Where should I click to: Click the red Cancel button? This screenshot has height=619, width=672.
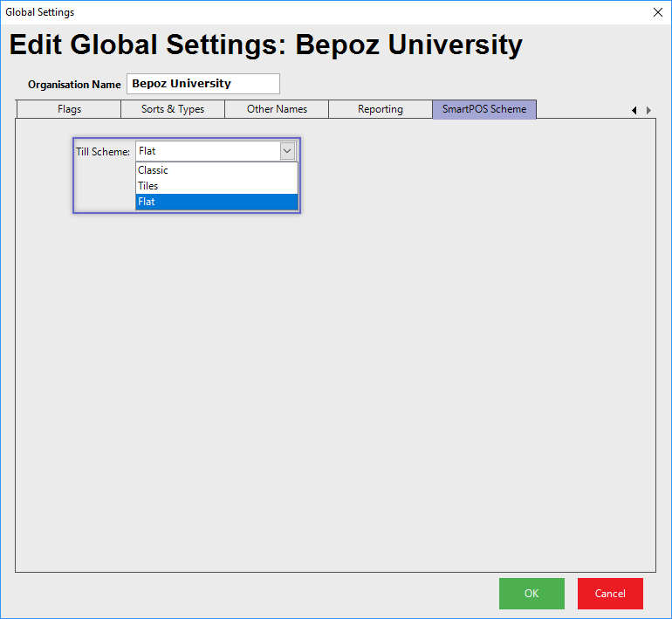tap(610, 594)
